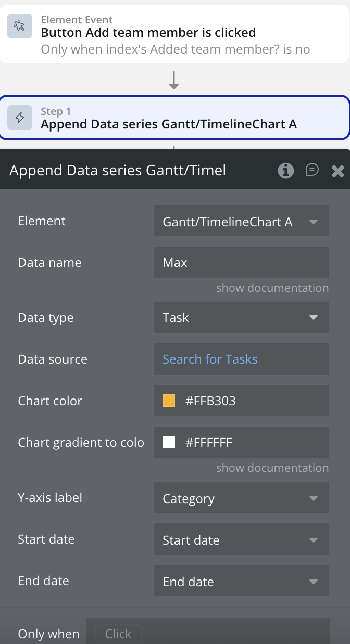Expand the Data type Task dropdown
This screenshot has height=644, width=350.
tap(241, 317)
